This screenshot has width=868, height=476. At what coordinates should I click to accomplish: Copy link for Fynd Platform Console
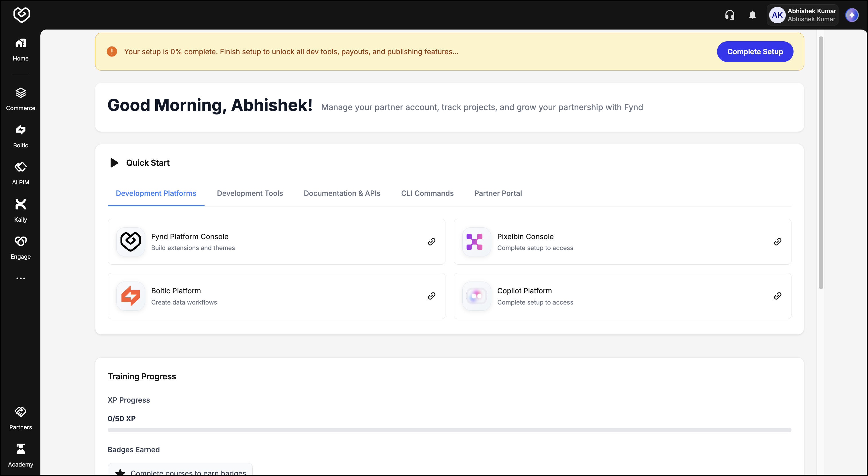(432, 241)
